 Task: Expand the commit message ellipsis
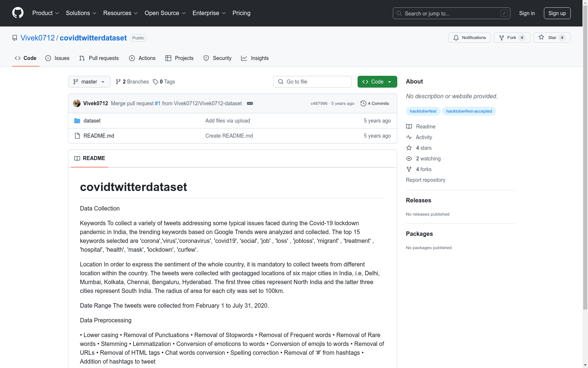coord(250,103)
